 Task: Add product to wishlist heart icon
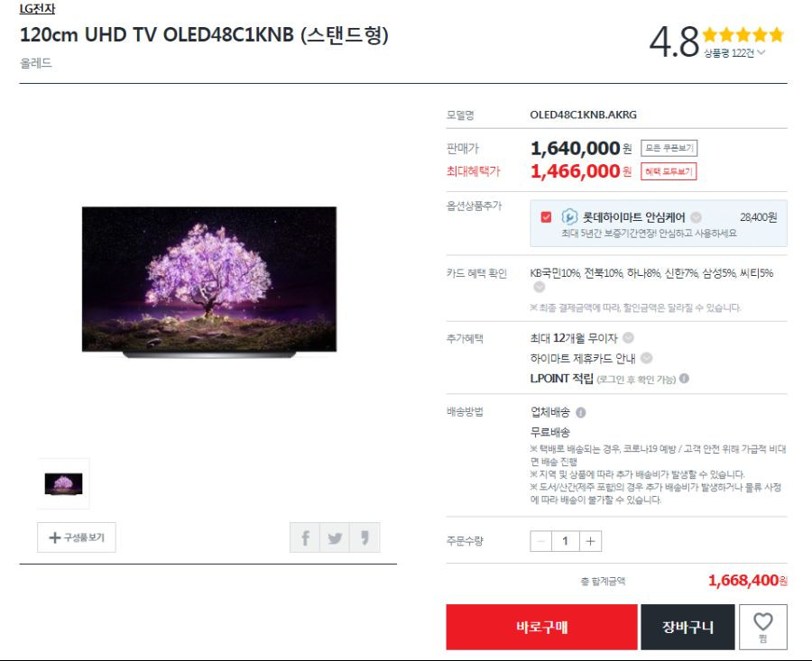(x=762, y=627)
